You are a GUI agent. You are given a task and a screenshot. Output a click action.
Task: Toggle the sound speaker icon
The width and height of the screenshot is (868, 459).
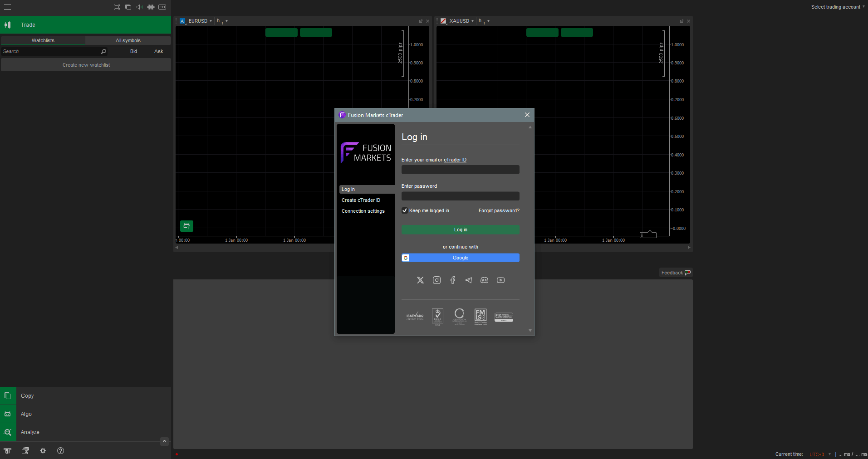tap(139, 7)
